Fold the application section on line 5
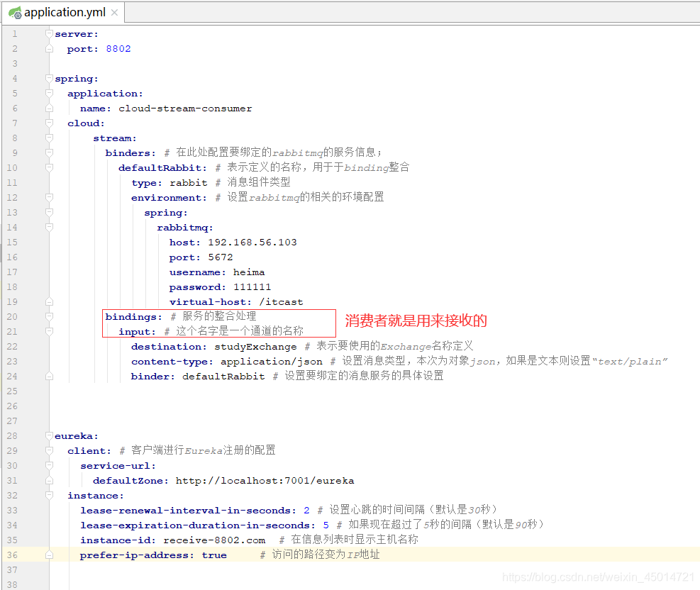 coord(49,94)
